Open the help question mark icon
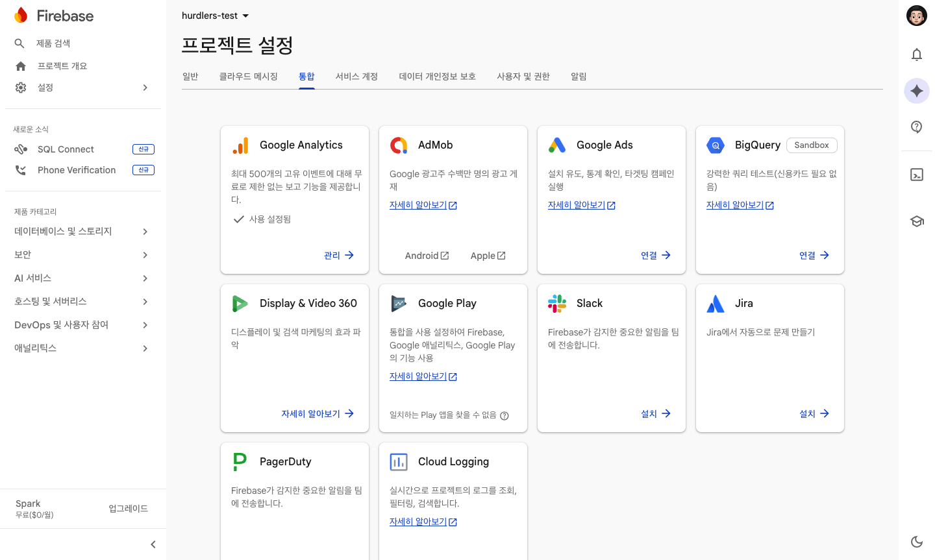The height and width of the screenshot is (560, 935). click(x=917, y=127)
